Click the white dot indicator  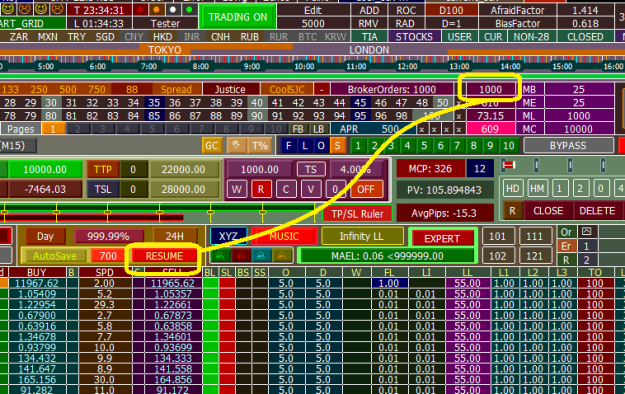[173, 9]
